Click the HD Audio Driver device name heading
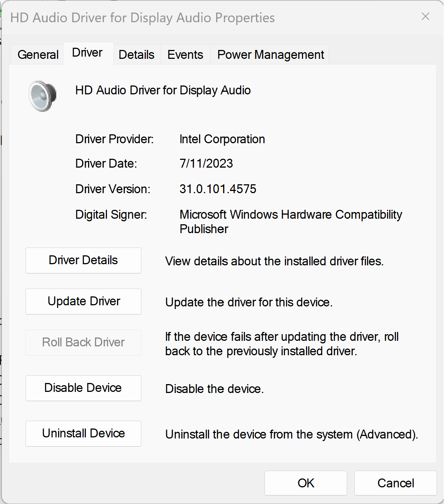 click(x=163, y=90)
